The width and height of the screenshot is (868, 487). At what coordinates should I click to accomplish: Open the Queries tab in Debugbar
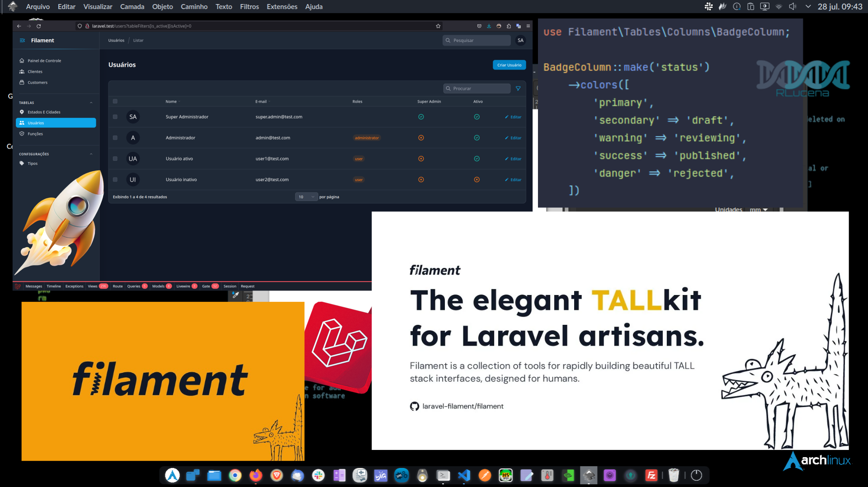coord(137,286)
